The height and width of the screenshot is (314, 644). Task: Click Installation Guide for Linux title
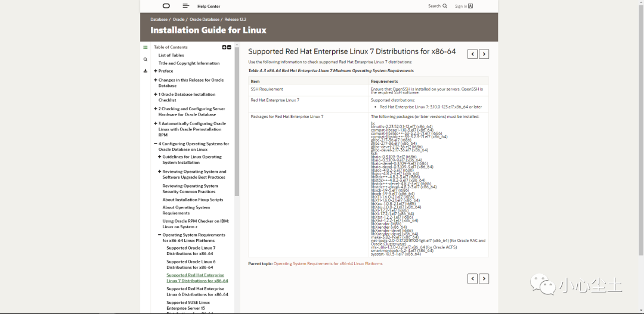point(208,30)
